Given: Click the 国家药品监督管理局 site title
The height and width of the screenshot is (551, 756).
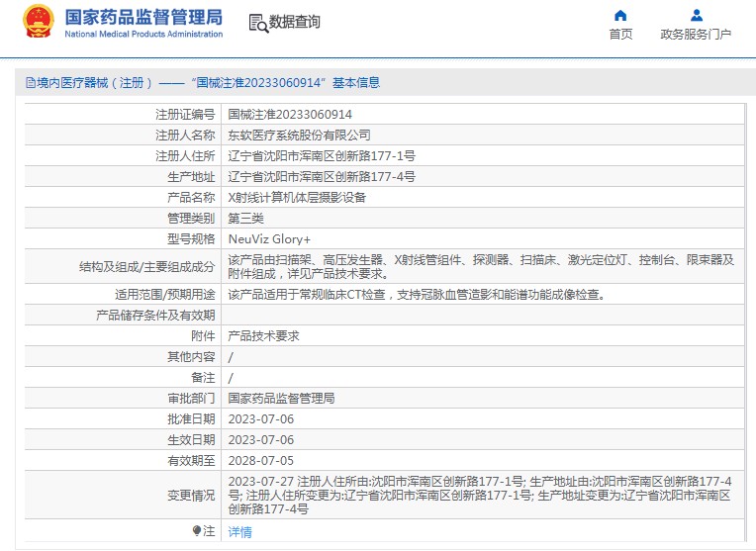Looking at the screenshot, I should [x=143, y=18].
